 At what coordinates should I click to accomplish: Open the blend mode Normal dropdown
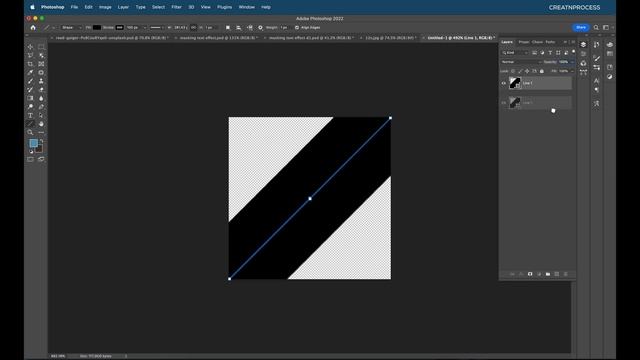521,62
